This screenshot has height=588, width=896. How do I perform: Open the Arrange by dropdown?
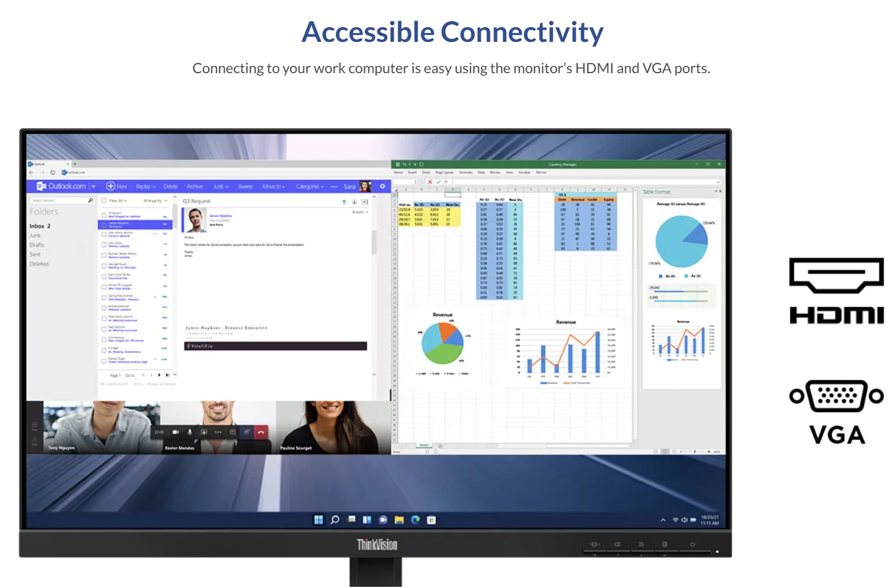(x=155, y=201)
